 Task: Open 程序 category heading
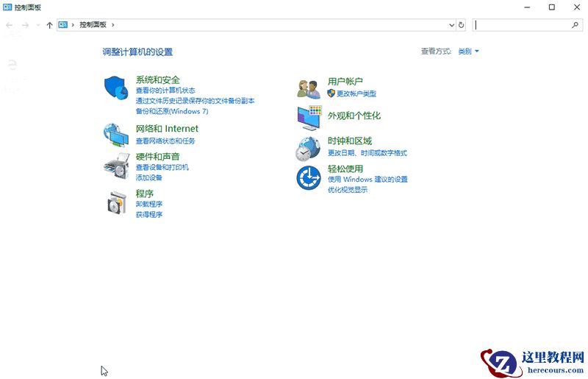[x=144, y=194]
